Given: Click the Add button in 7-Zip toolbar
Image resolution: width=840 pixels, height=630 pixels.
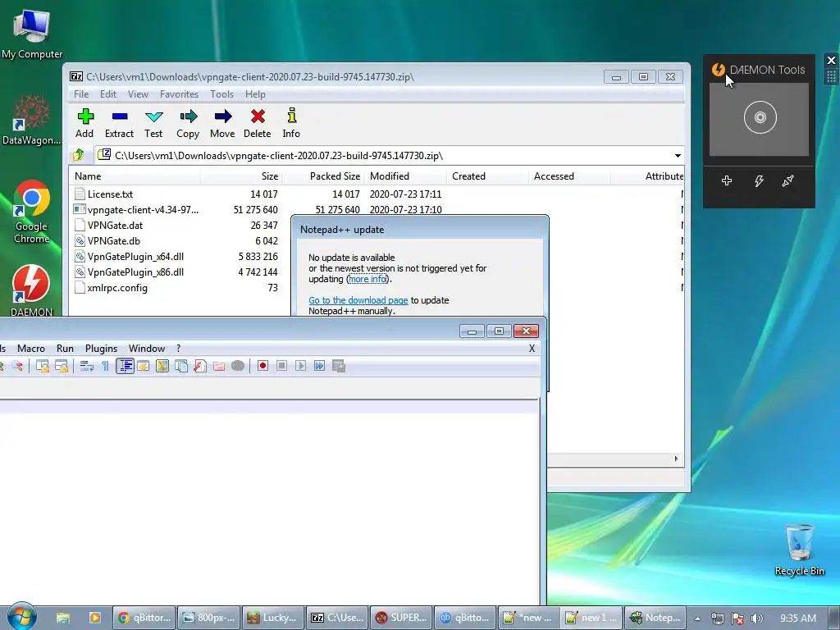Looking at the screenshot, I should click(x=84, y=123).
